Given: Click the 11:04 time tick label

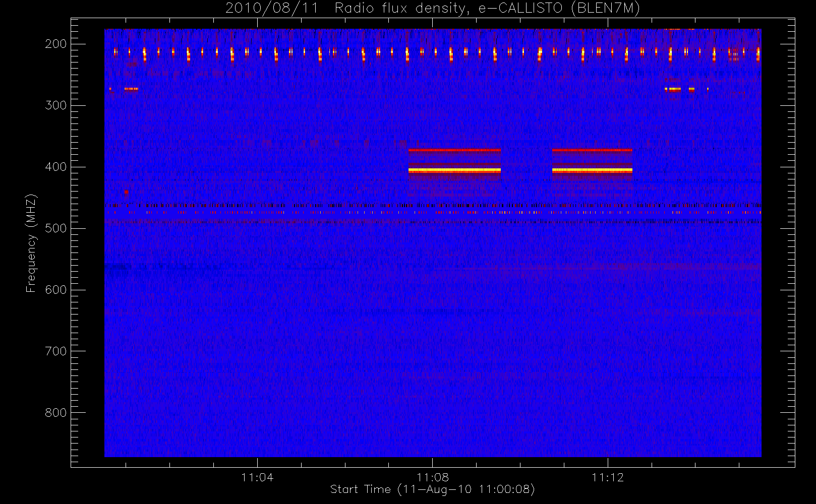Looking at the screenshot, I should pos(257,477).
